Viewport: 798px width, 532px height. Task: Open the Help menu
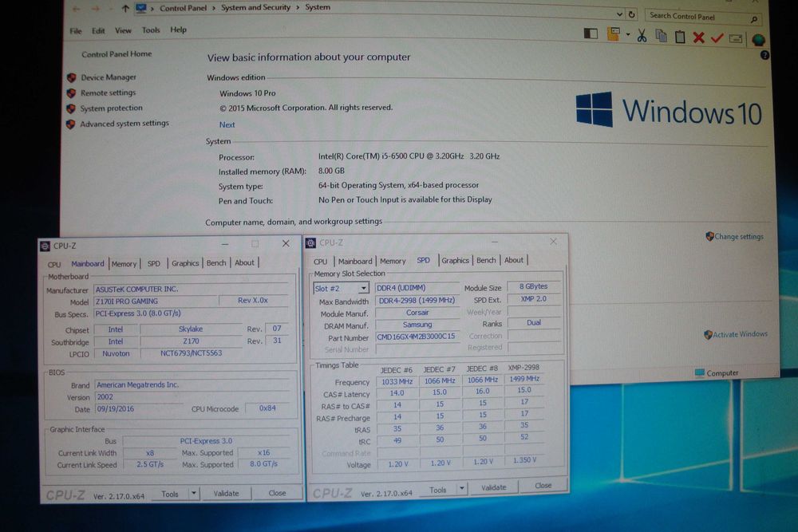click(x=178, y=30)
